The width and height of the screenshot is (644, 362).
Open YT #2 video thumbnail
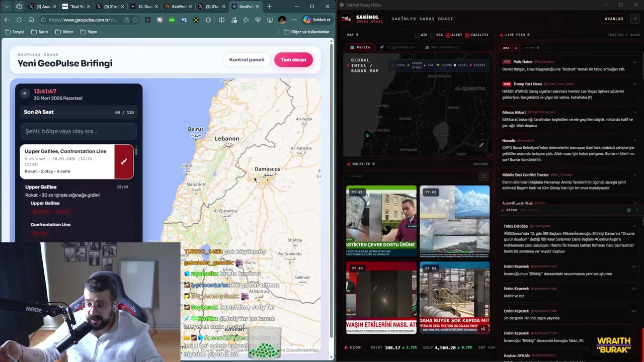point(454,221)
